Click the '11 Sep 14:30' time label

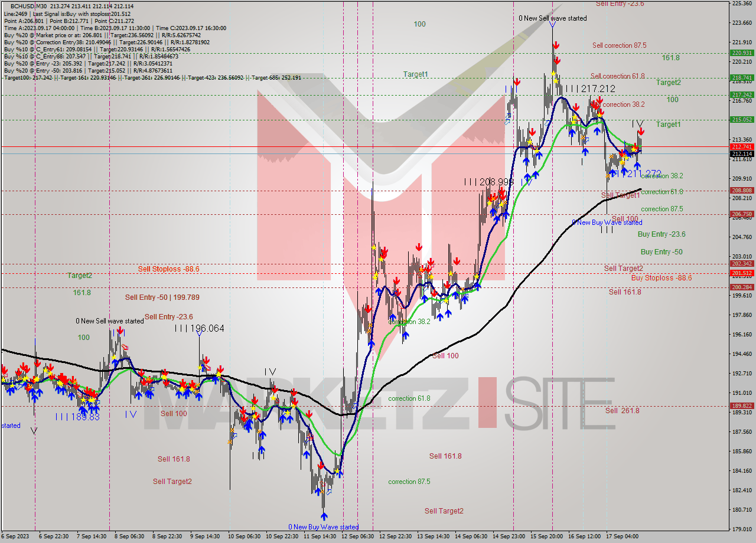(318, 536)
